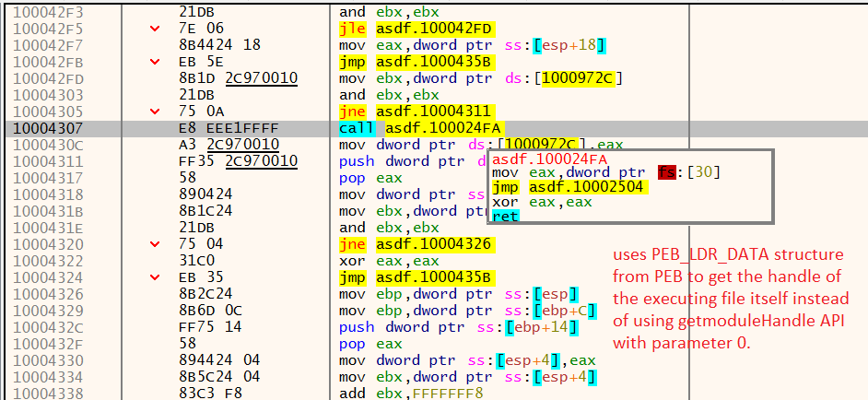
Task: Click jmp asdf.1000435B at address 10004324
Action: tap(416, 277)
